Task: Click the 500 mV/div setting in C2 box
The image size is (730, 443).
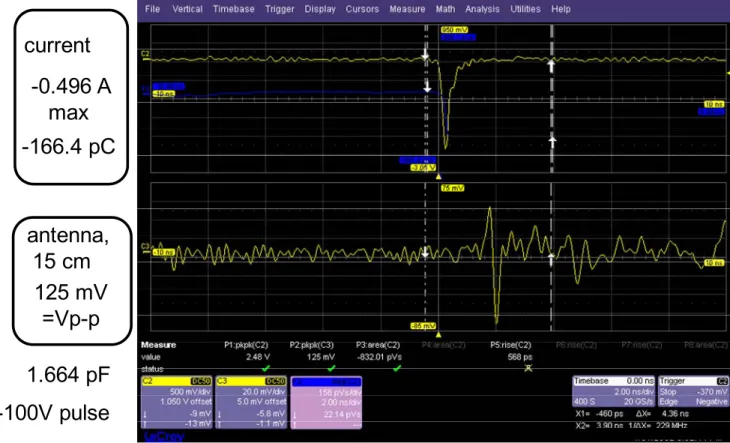Action: point(191,392)
